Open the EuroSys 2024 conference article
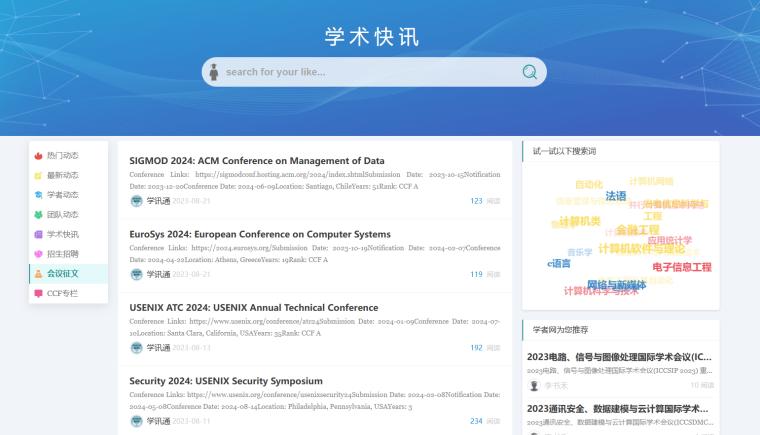 260,234
